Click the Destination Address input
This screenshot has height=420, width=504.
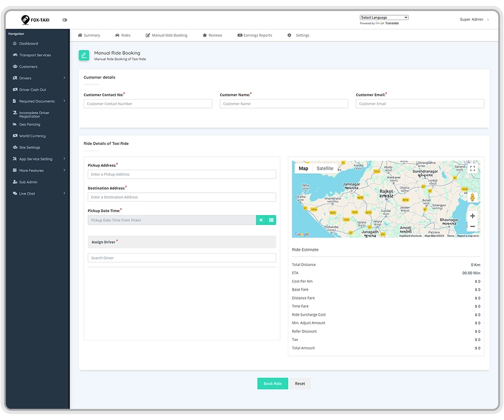click(x=182, y=197)
